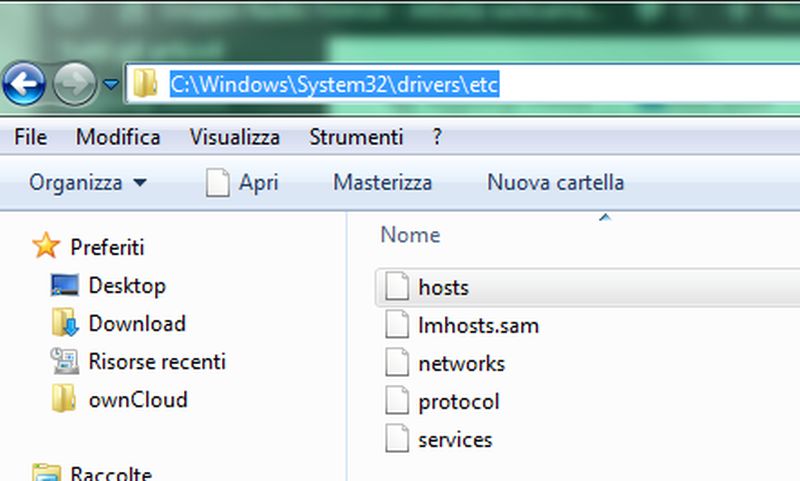Open the Modifica menu
The image size is (800, 481).
pos(118,137)
